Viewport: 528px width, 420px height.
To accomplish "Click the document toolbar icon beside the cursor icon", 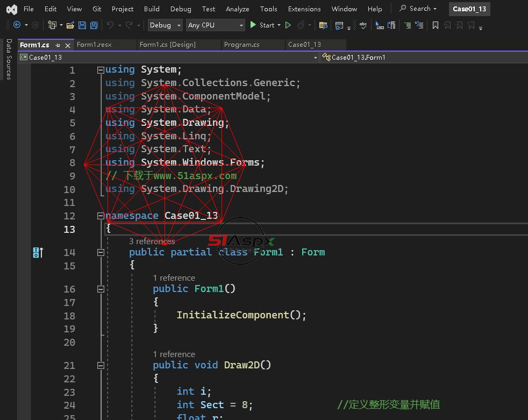I will (x=391, y=25).
